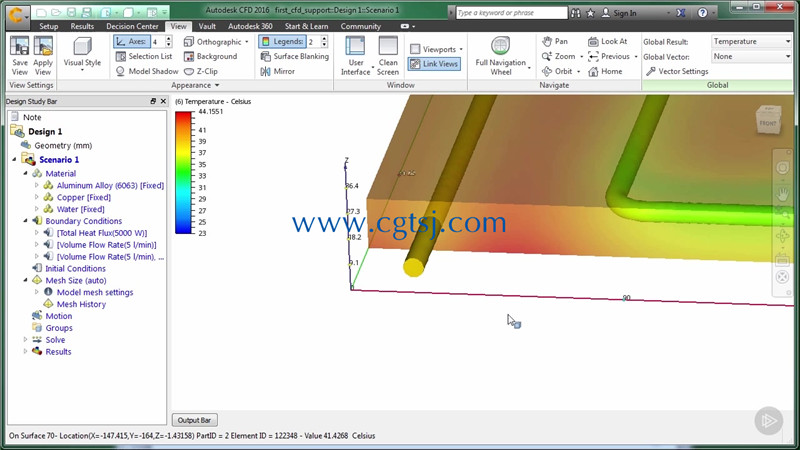Screen dimensions: 800x450
Task: Collapse the Material tree node
Action: (x=26, y=173)
